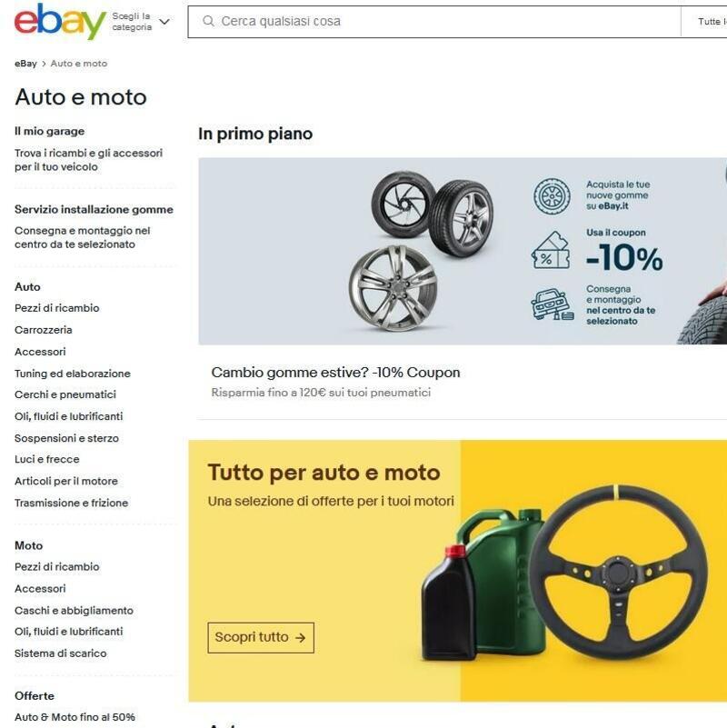The image size is (727, 728).
Task: Click the alloy wheels image in the banner
Action: coord(420,251)
